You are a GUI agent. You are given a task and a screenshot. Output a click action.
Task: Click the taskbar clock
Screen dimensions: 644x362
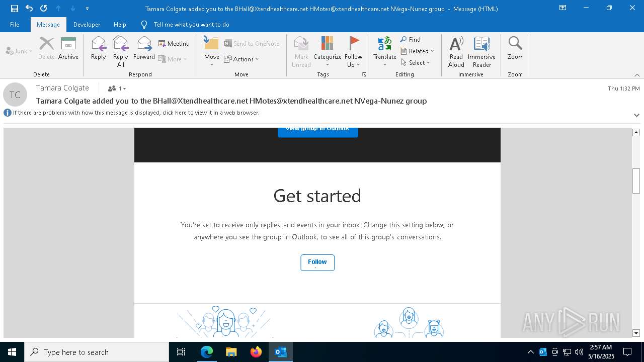pos(601,352)
